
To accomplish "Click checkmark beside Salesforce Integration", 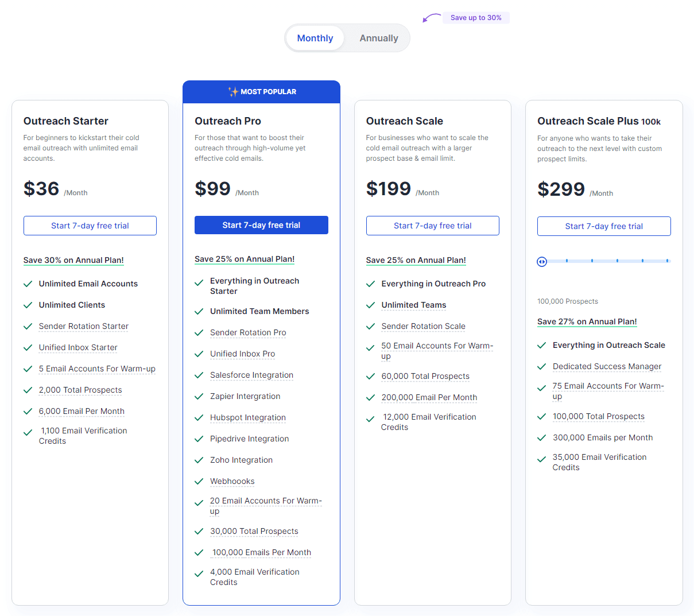I will (x=199, y=375).
